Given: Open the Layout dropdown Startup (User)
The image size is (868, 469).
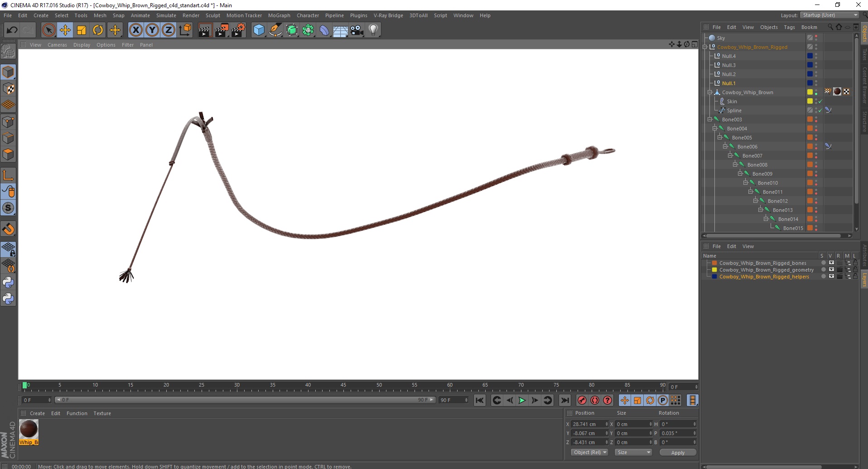Looking at the screenshot, I should (829, 15).
